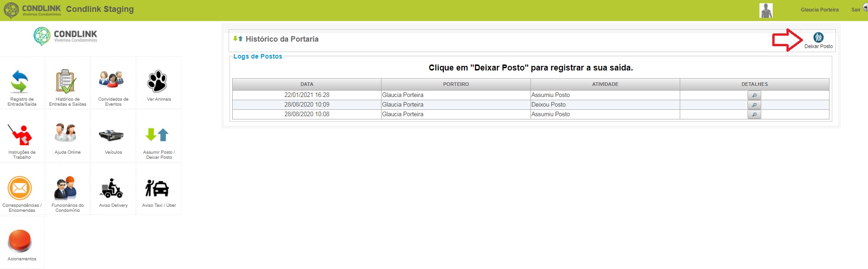Screen dimensions: 868x269
Task: Click Deixar Posto in the header
Action: coord(819,40)
